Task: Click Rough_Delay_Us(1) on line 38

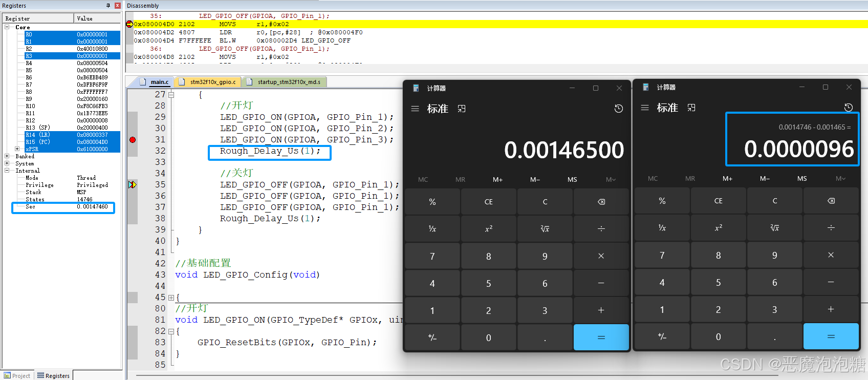Action: [270, 219]
